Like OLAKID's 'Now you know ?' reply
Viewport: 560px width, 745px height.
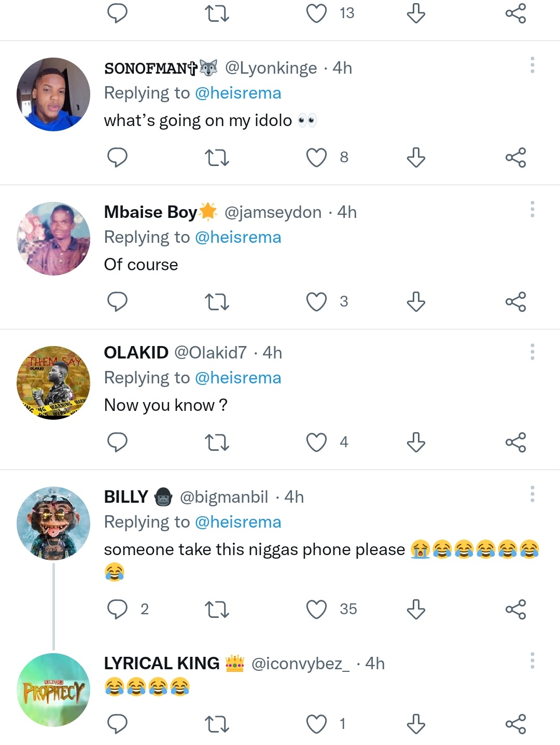(x=316, y=443)
